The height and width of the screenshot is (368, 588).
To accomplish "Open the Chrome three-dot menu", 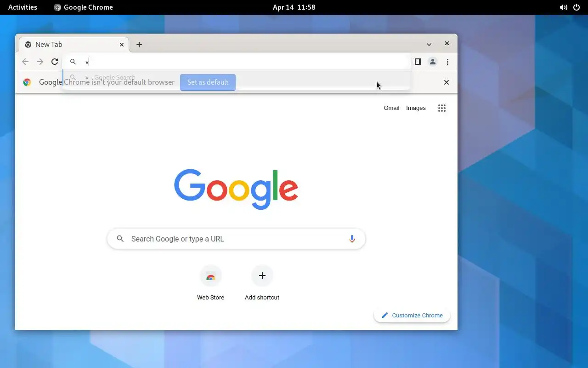I will point(447,62).
